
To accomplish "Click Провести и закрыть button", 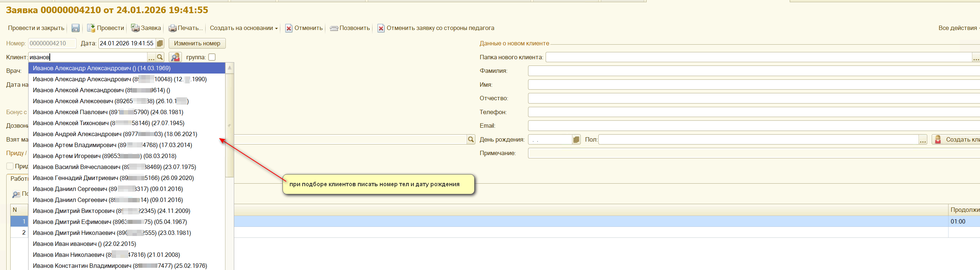I will (36, 28).
